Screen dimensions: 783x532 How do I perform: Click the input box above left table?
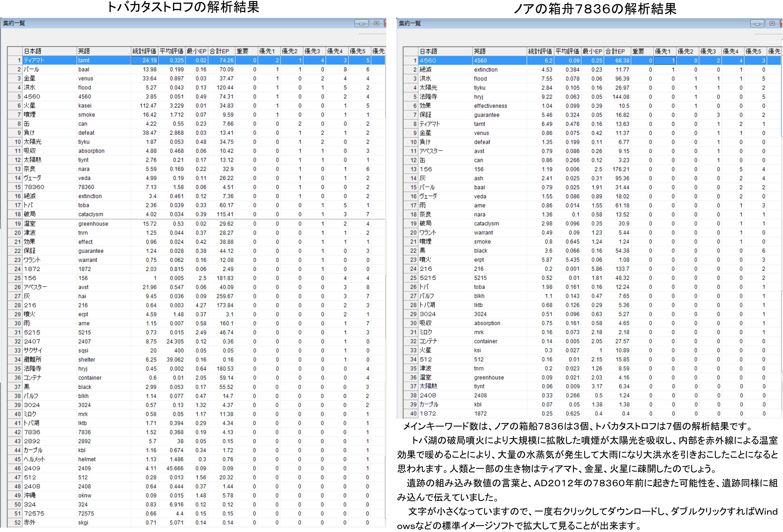pos(372,38)
